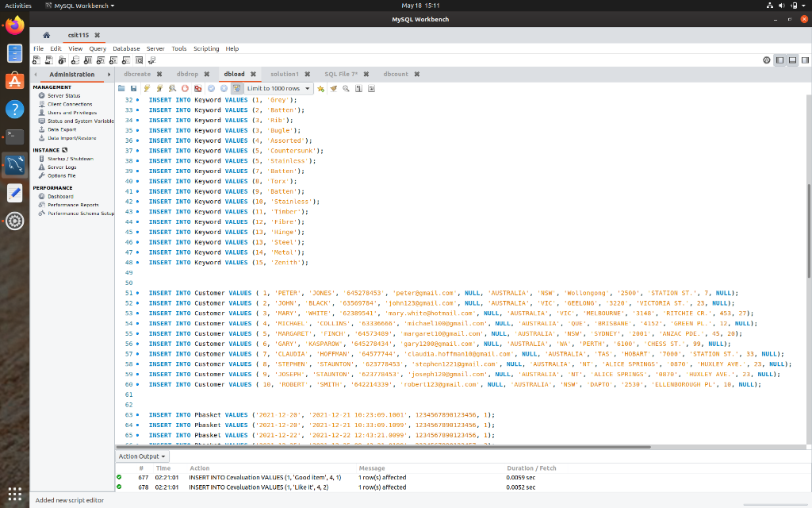Screen dimensions: 812x508
Task: Click the Explain query magnifier-lightning icon
Action: click(x=172, y=88)
